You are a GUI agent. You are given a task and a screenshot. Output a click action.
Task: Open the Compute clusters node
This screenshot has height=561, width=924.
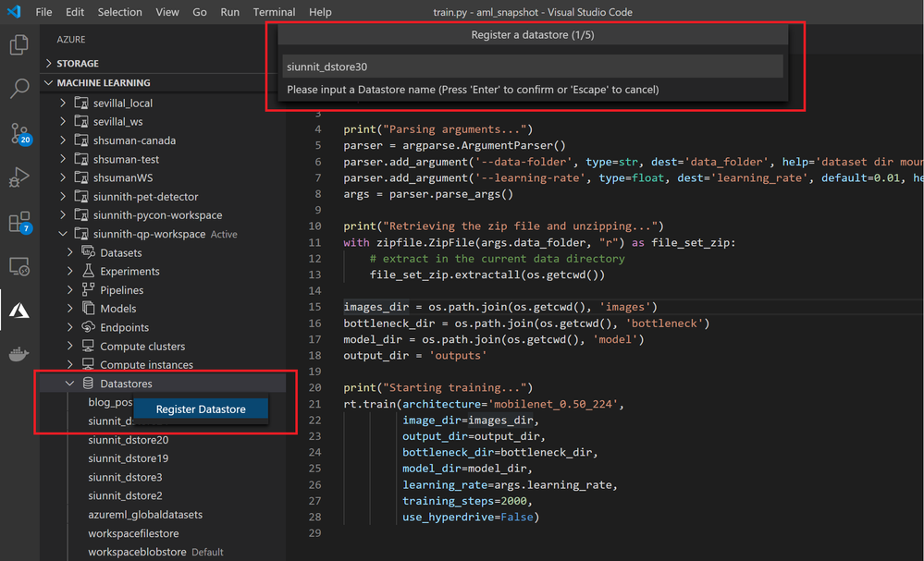point(142,347)
